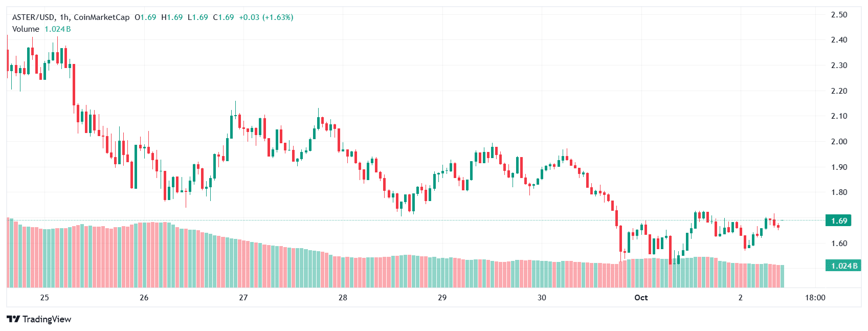Click the 25 date label on time axis
Screen dimensions: 868x331
[x=44, y=298]
